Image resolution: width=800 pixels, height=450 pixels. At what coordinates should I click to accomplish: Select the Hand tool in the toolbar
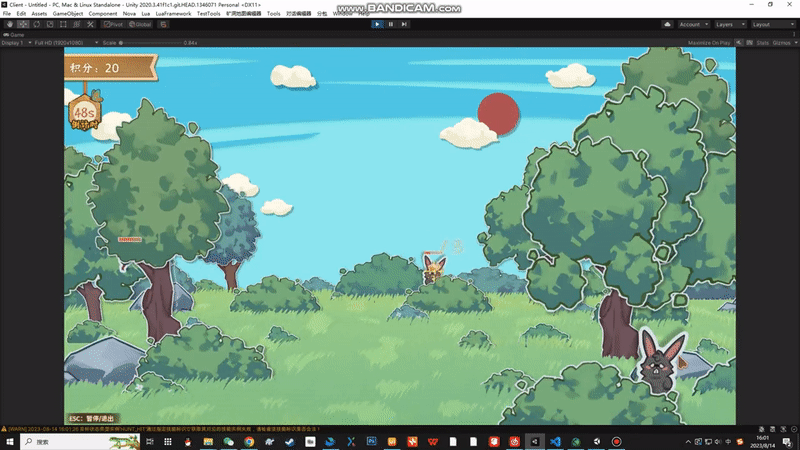[x=10, y=24]
